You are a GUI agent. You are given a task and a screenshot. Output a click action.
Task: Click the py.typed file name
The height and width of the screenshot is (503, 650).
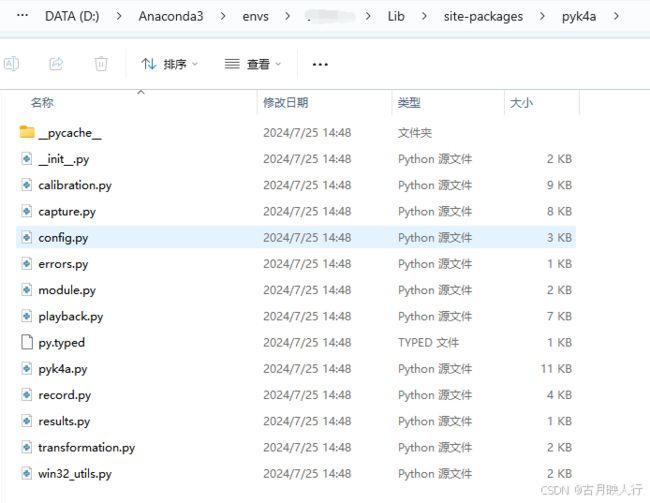pyautogui.click(x=61, y=343)
